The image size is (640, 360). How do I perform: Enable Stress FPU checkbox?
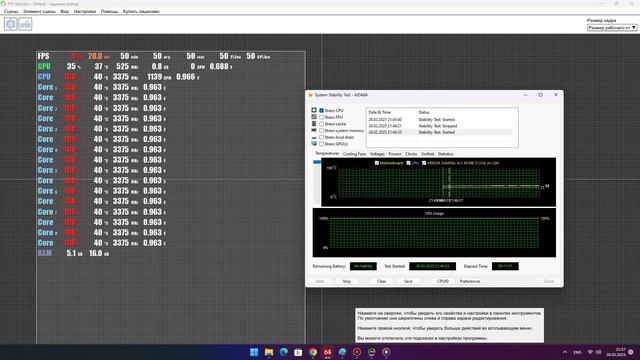coord(321,117)
